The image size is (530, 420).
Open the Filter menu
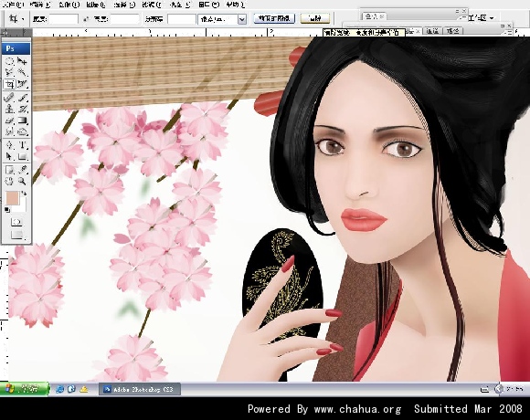(x=152, y=5)
